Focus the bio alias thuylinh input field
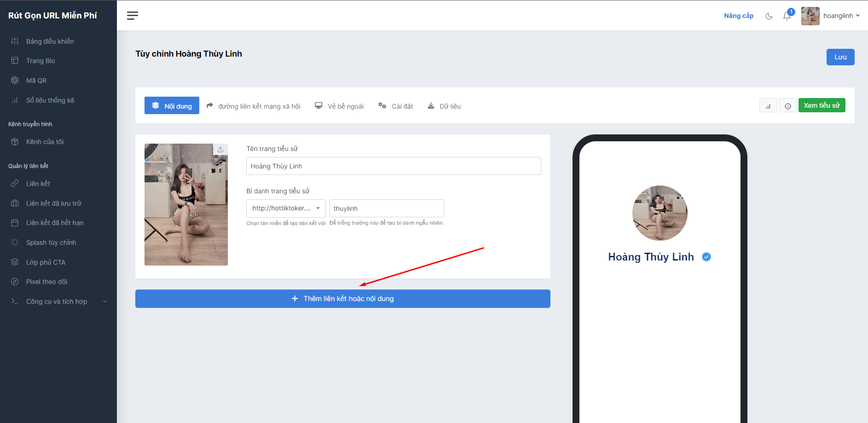The height and width of the screenshot is (423, 868). click(386, 209)
